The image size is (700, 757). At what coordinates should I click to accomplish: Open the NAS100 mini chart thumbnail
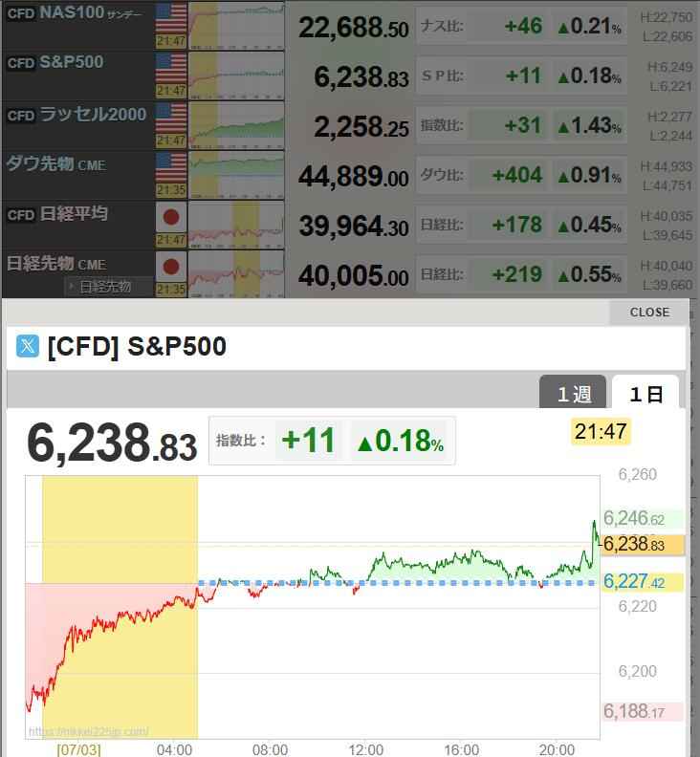236,26
